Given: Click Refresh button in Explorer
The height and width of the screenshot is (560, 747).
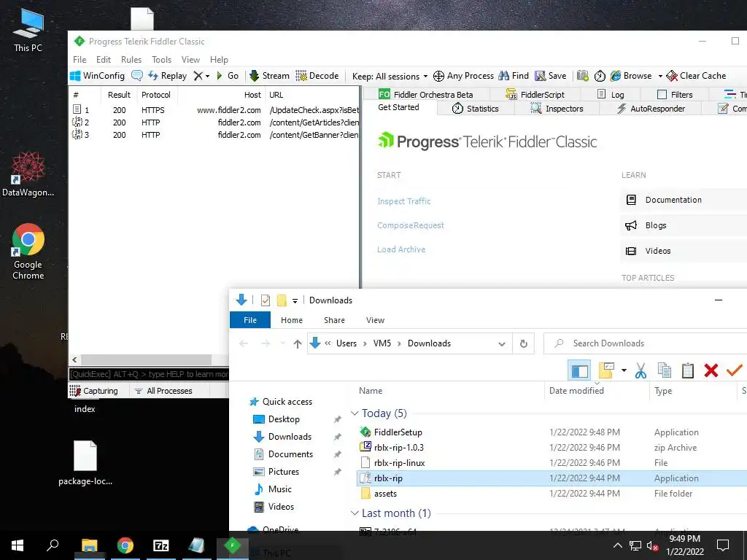Looking at the screenshot, I should [524, 344].
